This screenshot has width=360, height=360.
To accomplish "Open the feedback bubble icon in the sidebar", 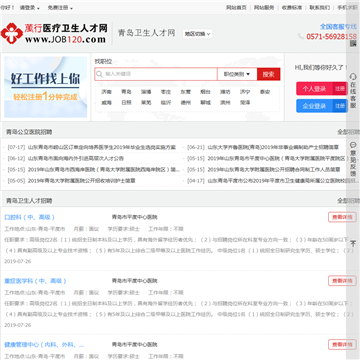I will point(353,145).
